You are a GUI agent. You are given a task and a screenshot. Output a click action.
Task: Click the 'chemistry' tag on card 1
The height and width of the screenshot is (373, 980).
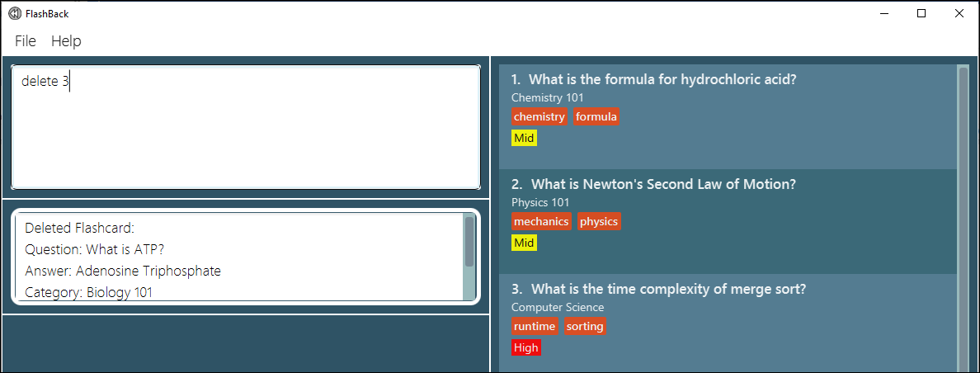539,116
